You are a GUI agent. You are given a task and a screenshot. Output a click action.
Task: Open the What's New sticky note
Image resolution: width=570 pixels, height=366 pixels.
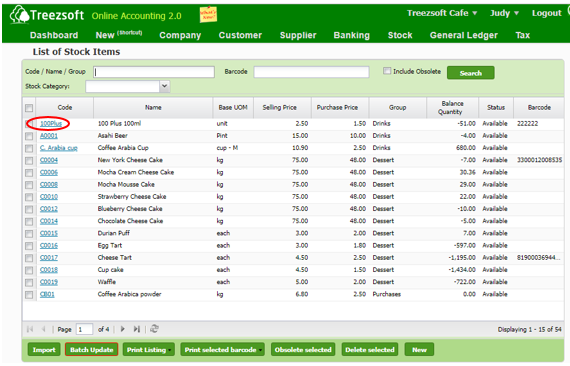[208, 15]
